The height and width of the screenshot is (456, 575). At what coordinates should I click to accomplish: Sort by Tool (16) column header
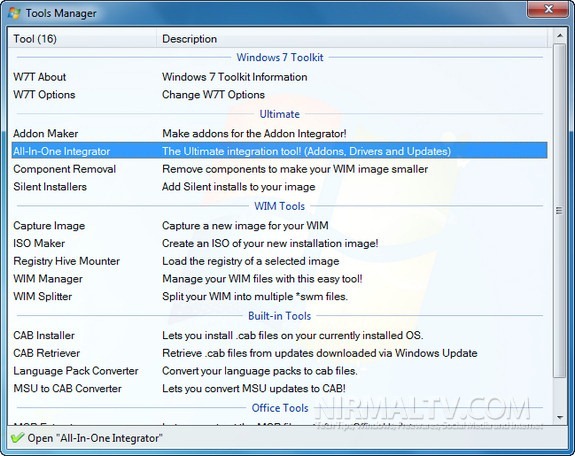click(x=82, y=39)
